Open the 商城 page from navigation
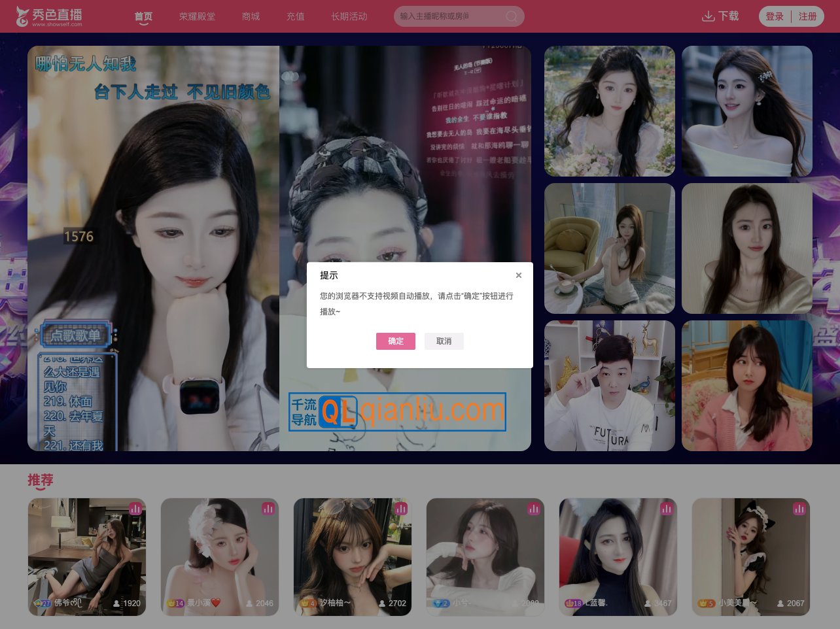The image size is (840, 629). click(251, 16)
